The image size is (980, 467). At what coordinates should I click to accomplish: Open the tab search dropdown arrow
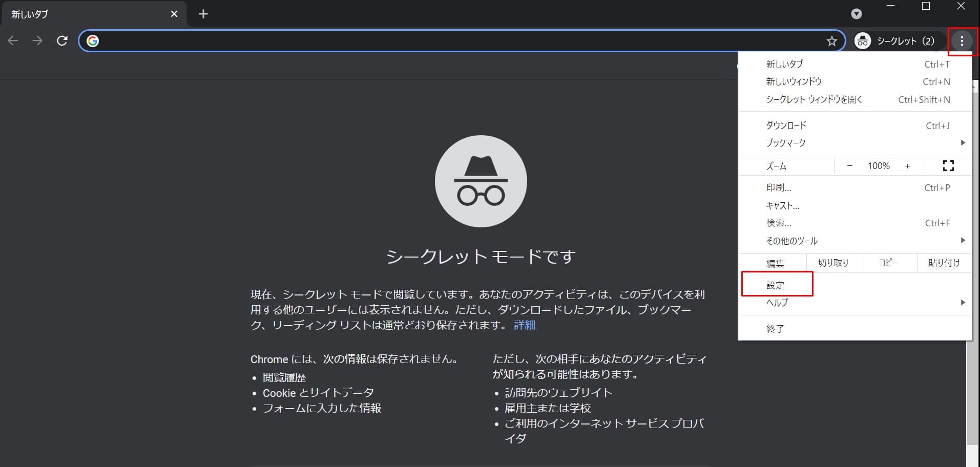[x=857, y=14]
